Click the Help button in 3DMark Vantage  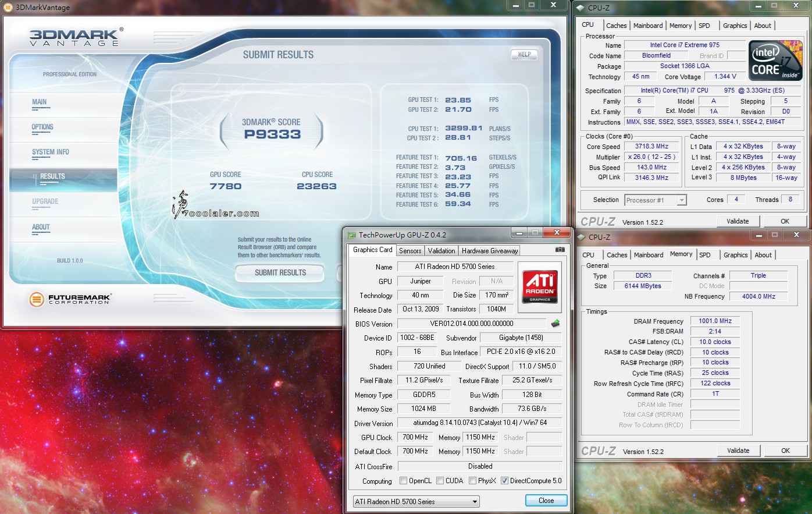pyautogui.click(x=524, y=54)
